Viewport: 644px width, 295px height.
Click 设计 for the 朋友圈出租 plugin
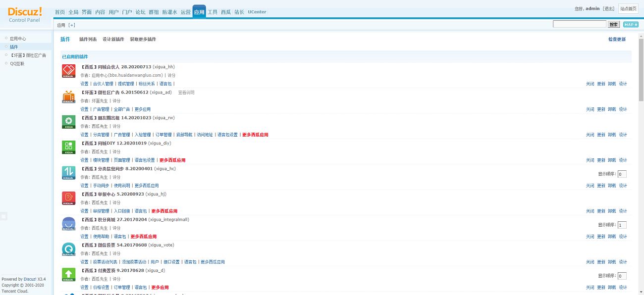pos(623,135)
